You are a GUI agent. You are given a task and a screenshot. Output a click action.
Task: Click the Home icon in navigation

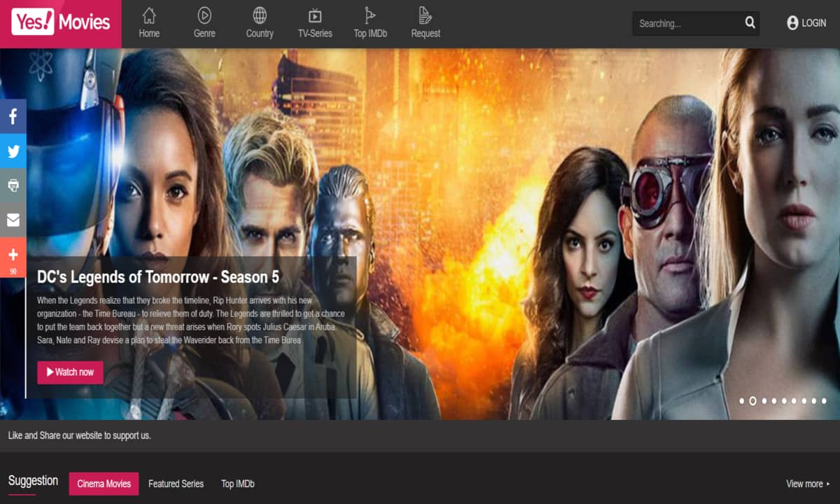[x=149, y=15]
